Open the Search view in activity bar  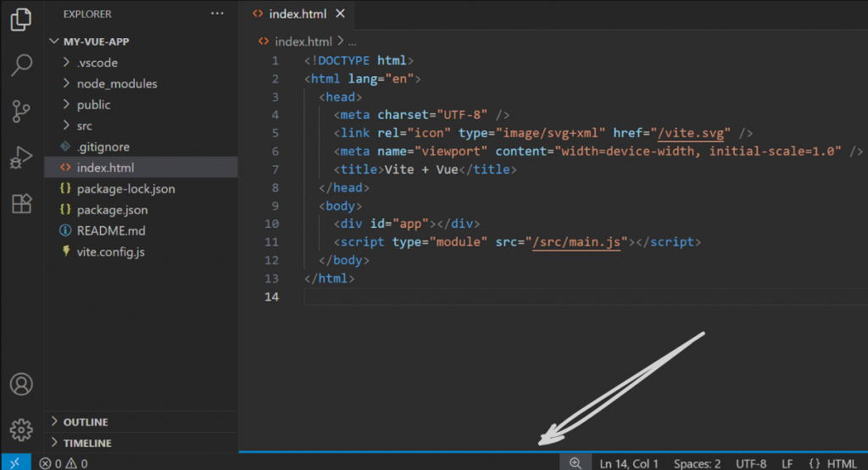pyautogui.click(x=21, y=65)
